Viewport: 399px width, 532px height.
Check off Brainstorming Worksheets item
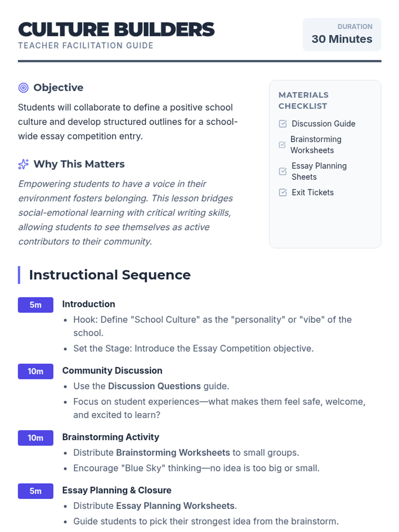coord(282,145)
